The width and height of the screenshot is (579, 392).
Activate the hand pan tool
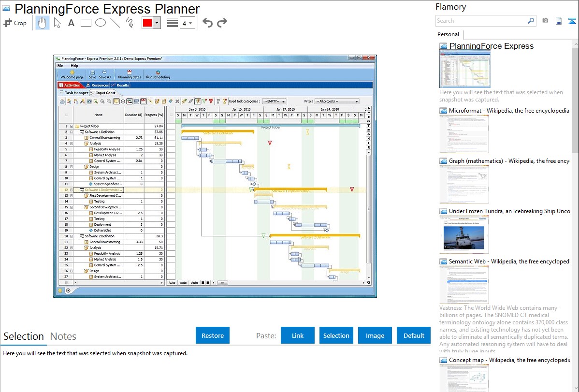click(43, 23)
